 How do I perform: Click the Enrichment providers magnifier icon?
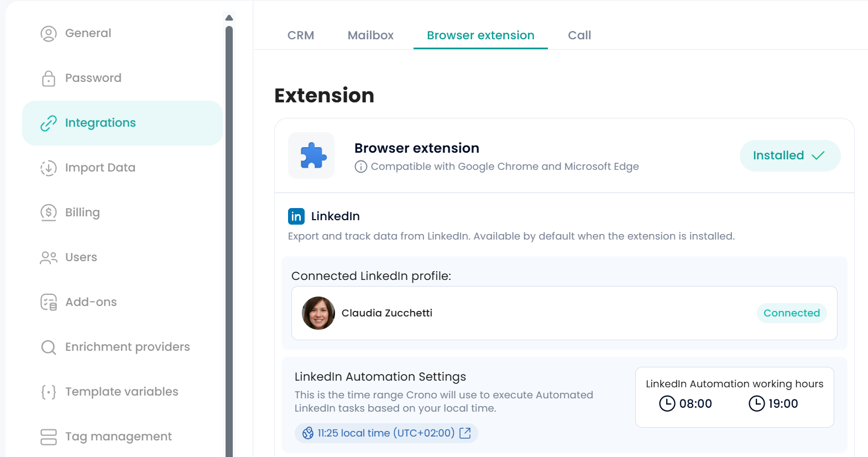[x=49, y=347]
